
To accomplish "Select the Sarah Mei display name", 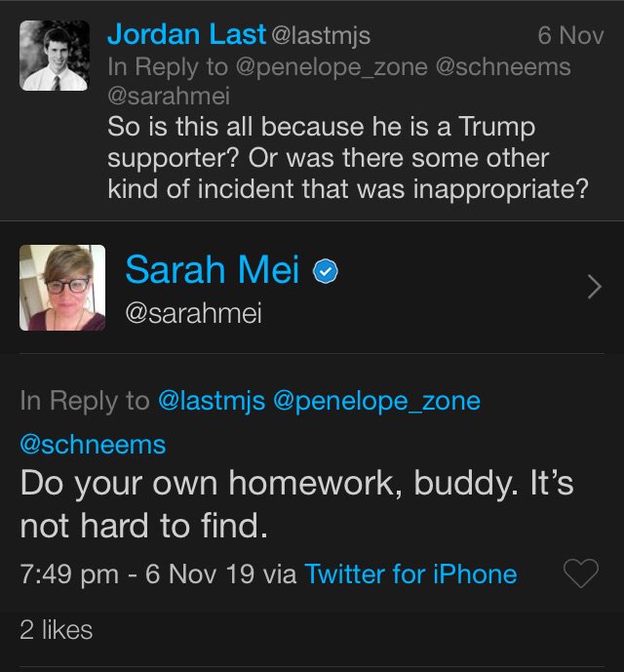I will [x=212, y=271].
